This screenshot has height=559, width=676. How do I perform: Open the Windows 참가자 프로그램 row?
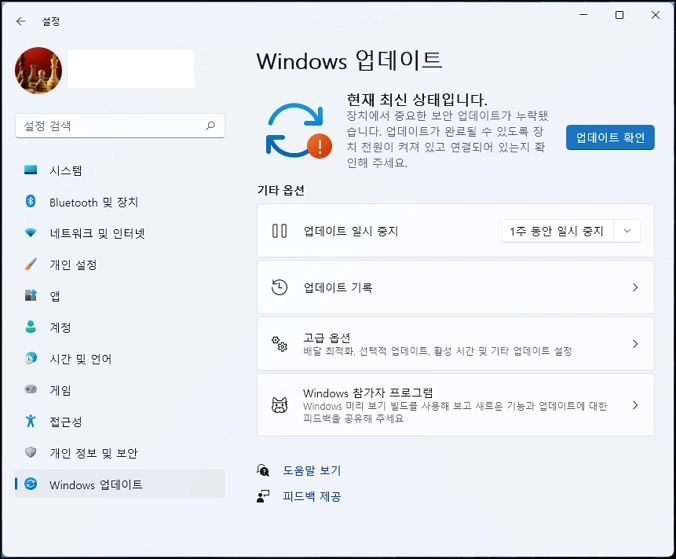pyautogui.click(x=456, y=405)
